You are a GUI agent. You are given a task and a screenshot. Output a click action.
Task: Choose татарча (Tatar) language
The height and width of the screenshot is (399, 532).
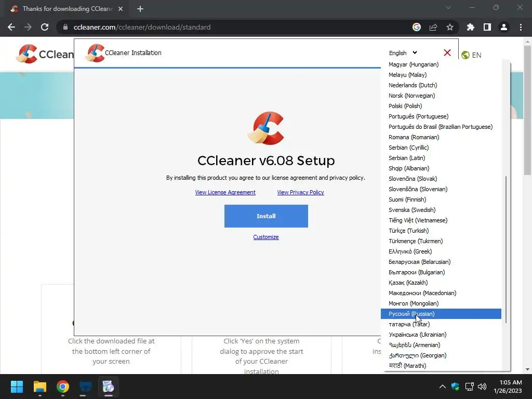coord(441,324)
